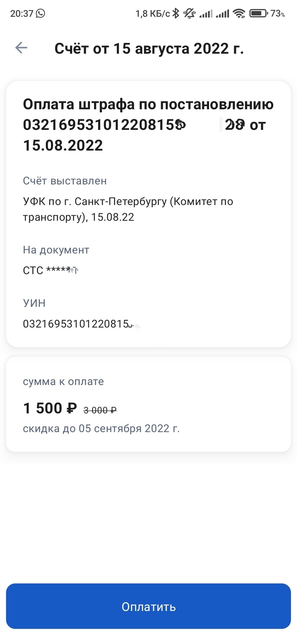Tap the Wi-Fi status icon
The image size is (297, 644).
point(239,14)
